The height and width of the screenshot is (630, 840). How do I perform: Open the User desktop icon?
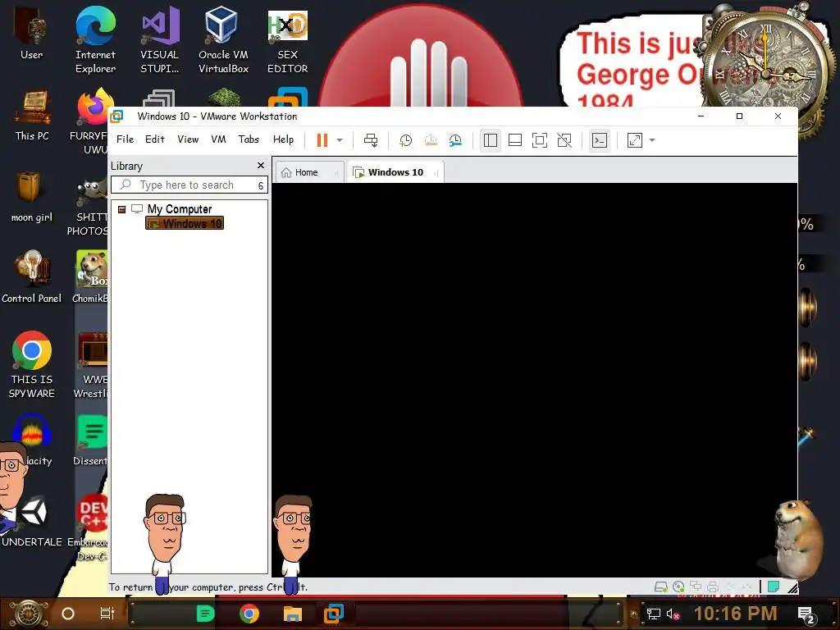(32, 32)
